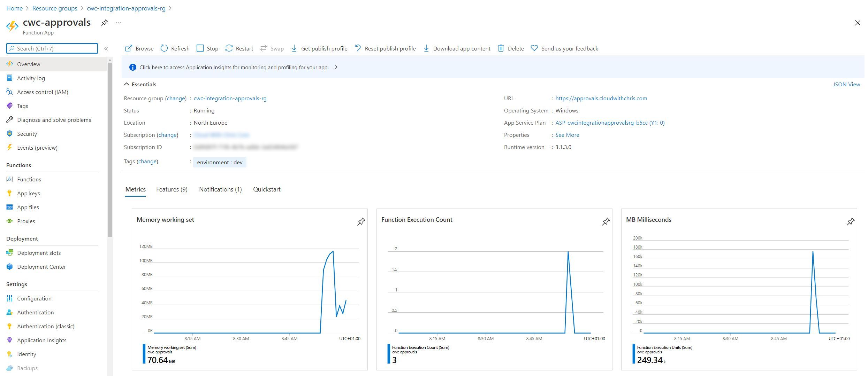Switch to the Features (9) tab

pos(172,189)
